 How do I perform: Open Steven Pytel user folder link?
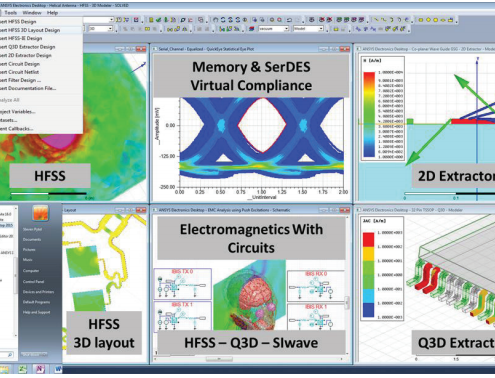[32, 229]
